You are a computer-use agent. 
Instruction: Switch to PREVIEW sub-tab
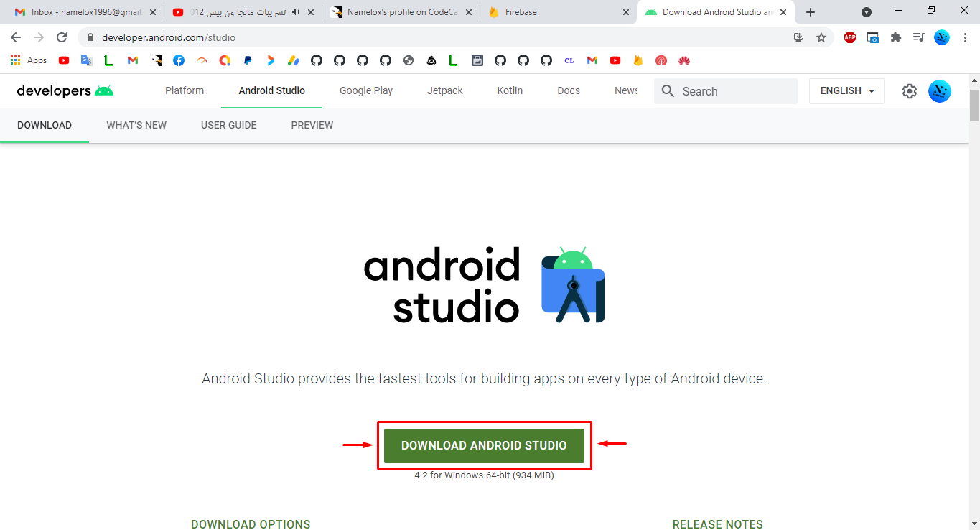point(312,125)
